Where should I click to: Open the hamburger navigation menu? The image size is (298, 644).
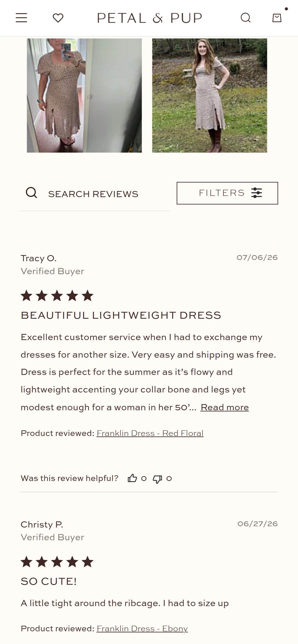(21, 18)
